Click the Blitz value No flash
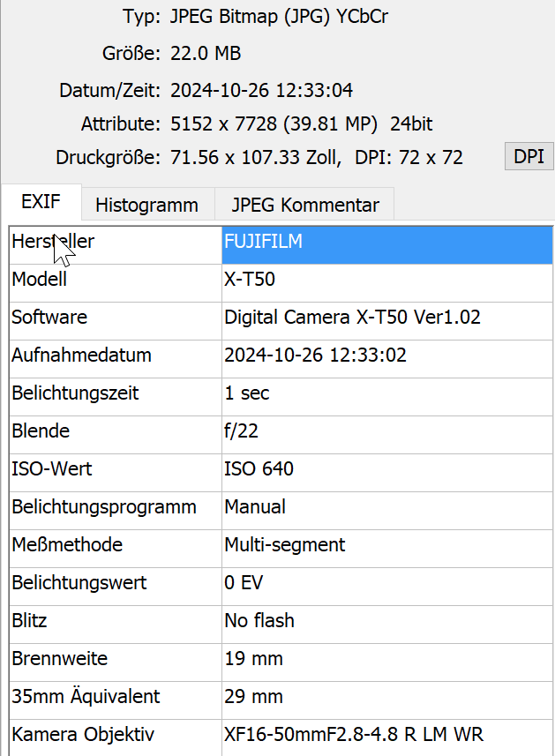 tap(386, 621)
